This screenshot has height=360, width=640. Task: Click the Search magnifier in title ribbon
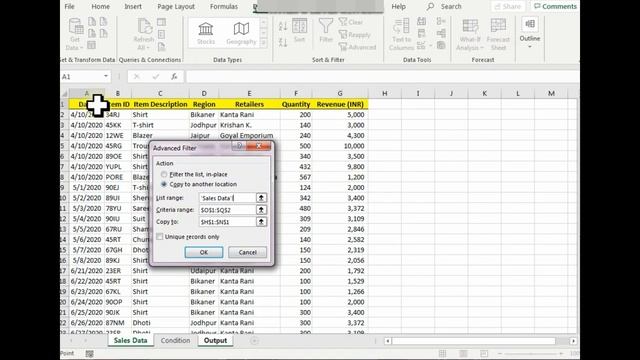(430, 7)
